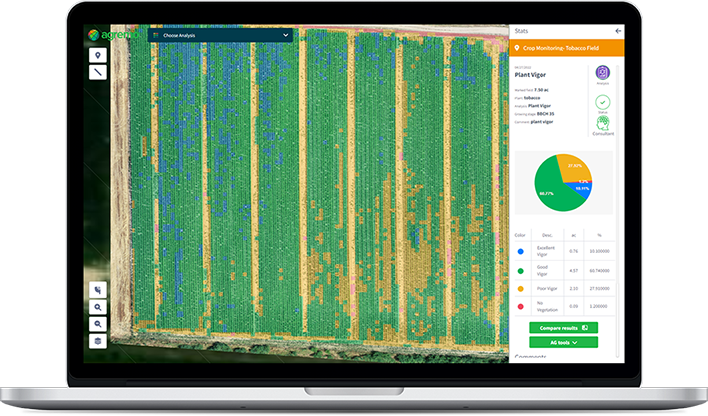Image resolution: width=708 pixels, height=416 pixels.
Task: Click the 2.10 acres cell
Action: [x=573, y=289]
